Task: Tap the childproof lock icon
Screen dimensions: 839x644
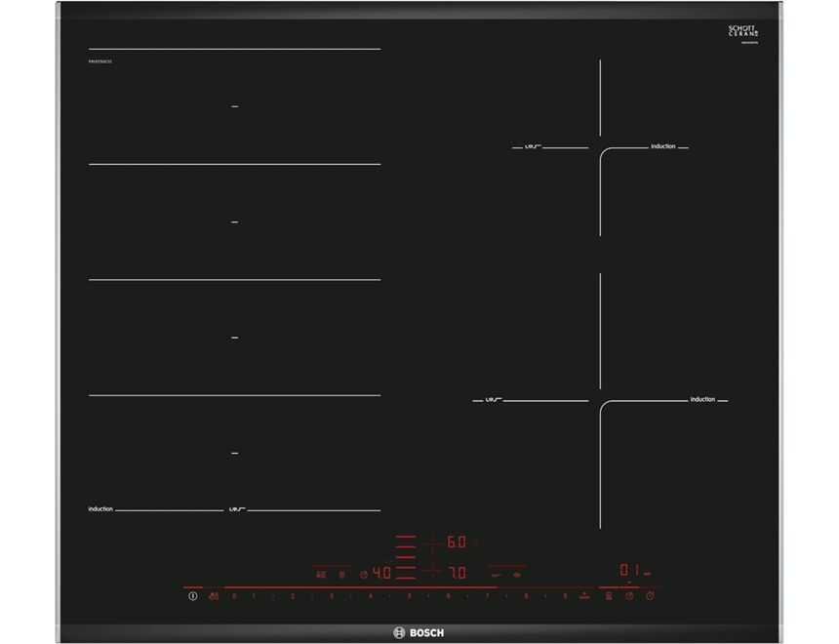Action: click(213, 595)
